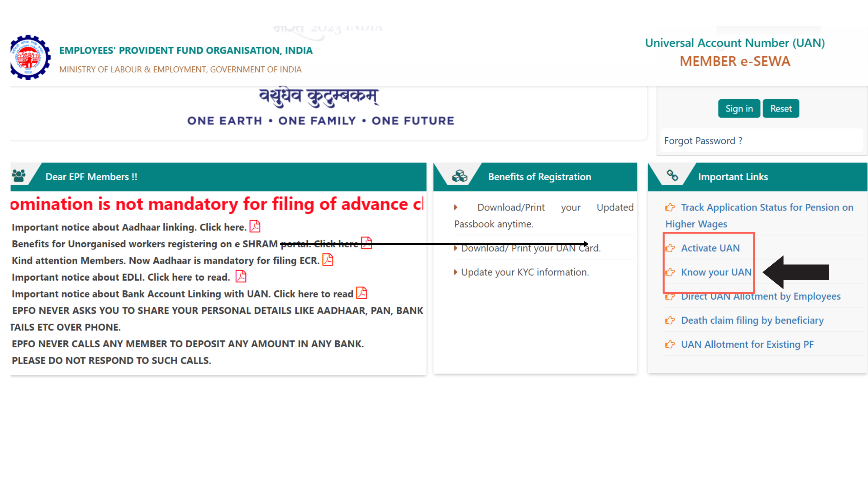Open PDF icon for Bank Account Linking notice

362,293
